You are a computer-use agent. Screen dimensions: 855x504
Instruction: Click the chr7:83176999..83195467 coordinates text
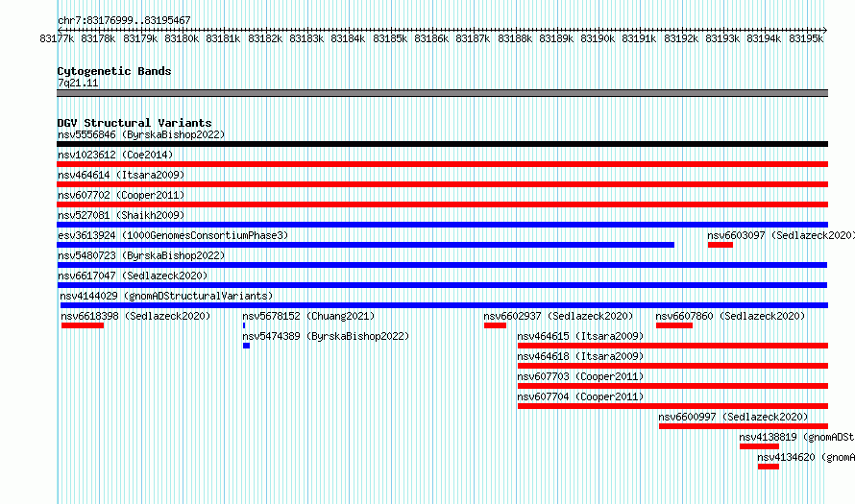click(x=124, y=20)
